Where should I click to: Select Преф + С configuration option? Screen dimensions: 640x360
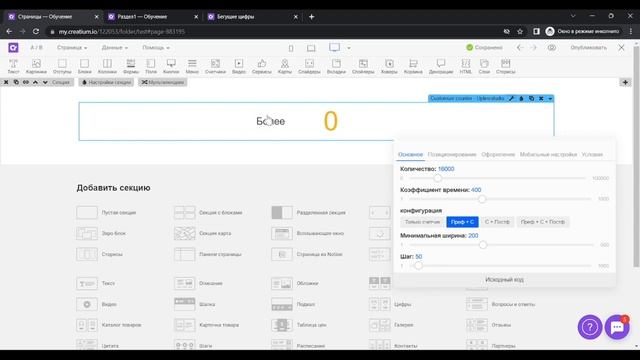coord(462,222)
